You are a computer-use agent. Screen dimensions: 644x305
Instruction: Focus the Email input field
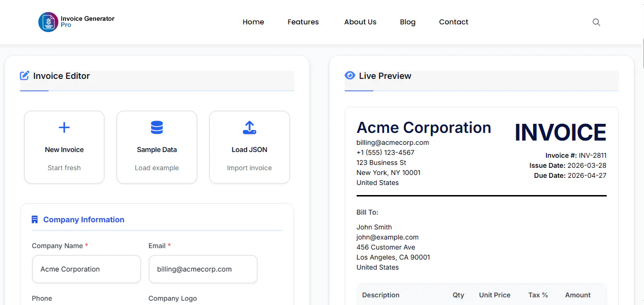click(x=203, y=269)
